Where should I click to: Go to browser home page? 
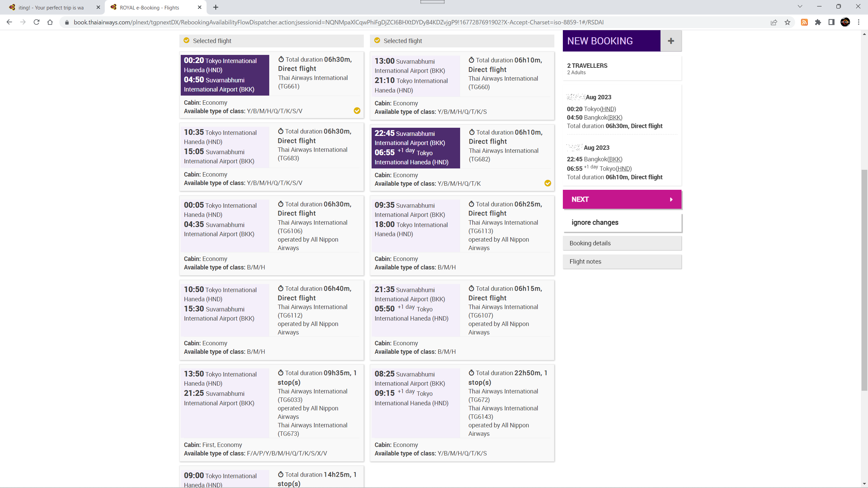tap(50, 22)
